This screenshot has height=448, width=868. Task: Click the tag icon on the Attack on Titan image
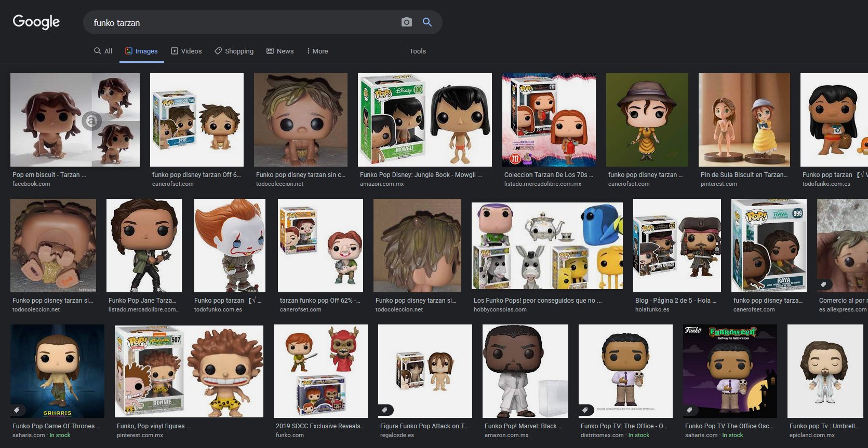click(x=385, y=410)
